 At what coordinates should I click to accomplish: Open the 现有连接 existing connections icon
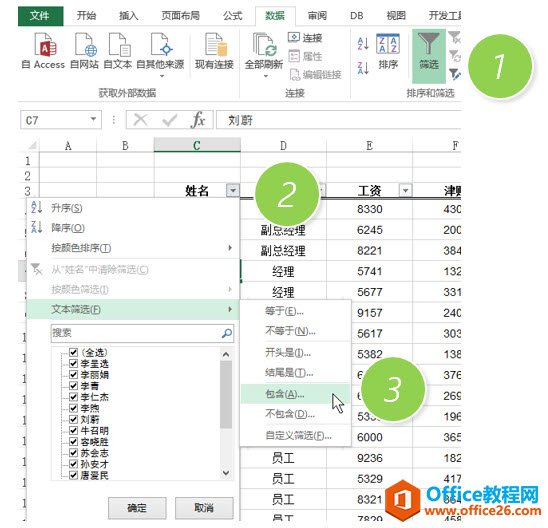point(215,45)
